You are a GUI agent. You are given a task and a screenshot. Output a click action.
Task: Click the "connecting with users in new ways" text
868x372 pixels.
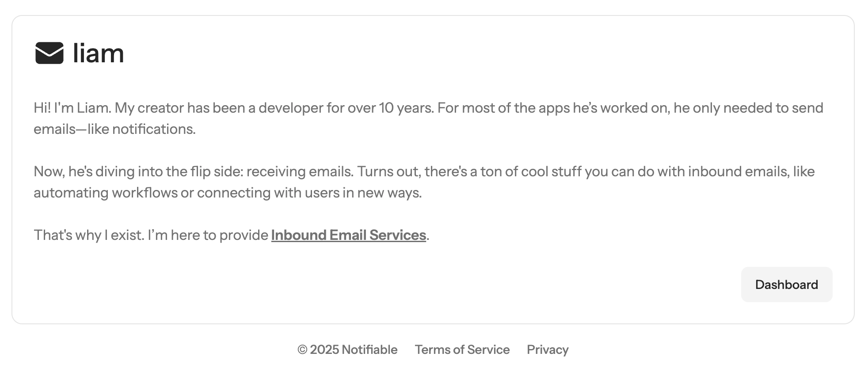point(309,193)
